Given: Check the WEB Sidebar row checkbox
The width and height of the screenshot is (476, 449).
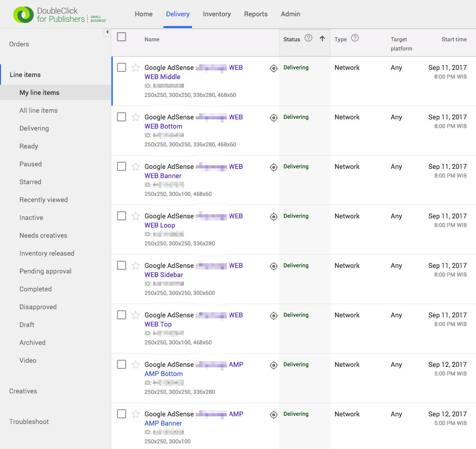Looking at the screenshot, I should point(122,265).
